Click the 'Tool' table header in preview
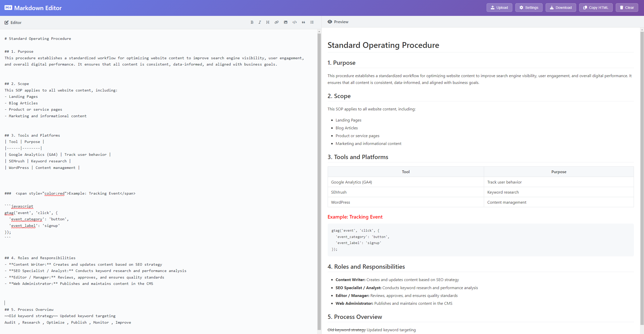The height and width of the screenshot is (334, 644). [x=406, y=172]
